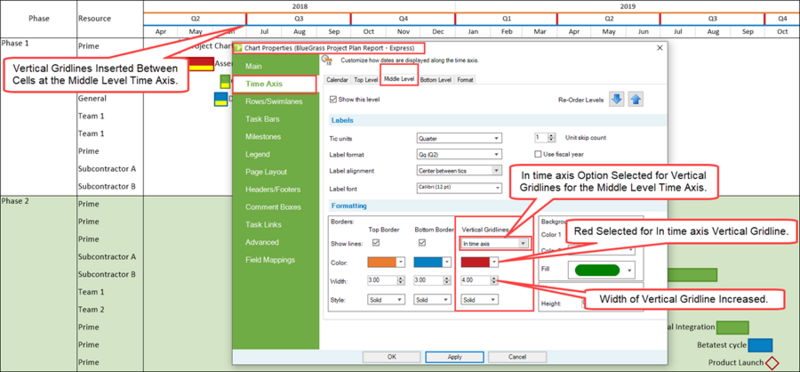Screen dimensions: 800x372
Task: Open the Label alignment dropdown
Action: coord(459,170)
